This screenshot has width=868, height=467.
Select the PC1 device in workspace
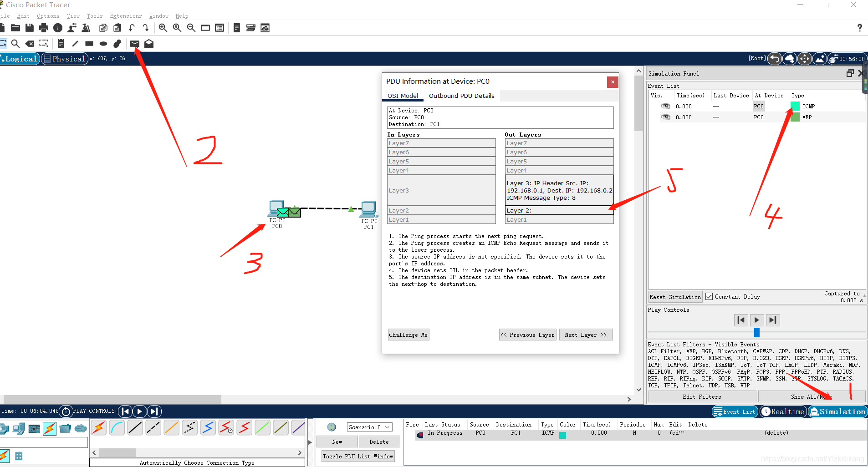tap(369, 210)
